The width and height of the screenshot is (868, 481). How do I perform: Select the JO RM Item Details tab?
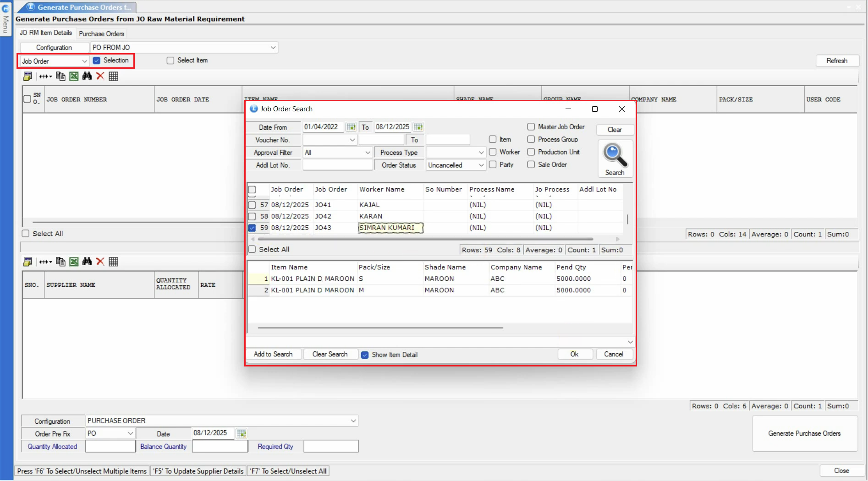pos(46,33)
